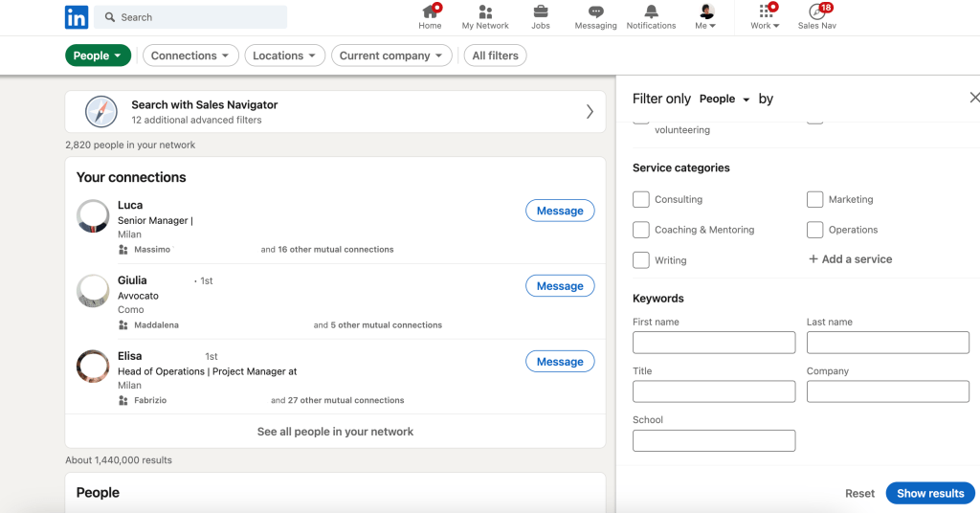Go to the Jobs briefcase icon

541,12
